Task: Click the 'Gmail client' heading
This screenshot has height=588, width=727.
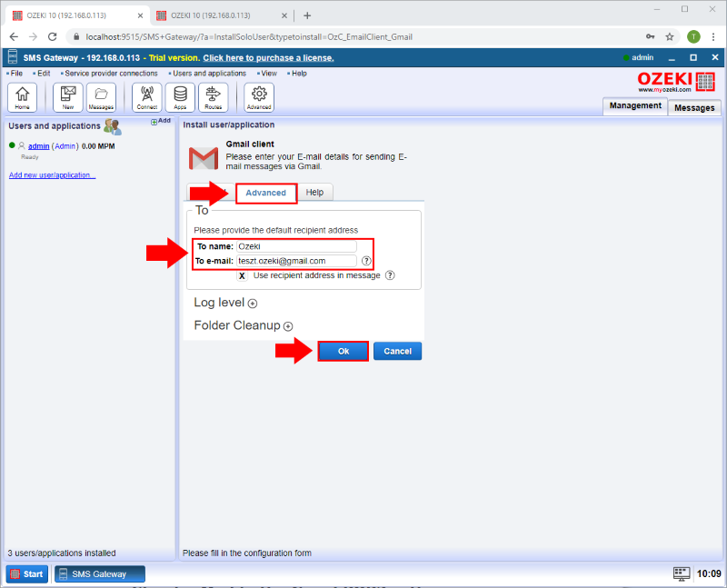Action: [250, 145]
